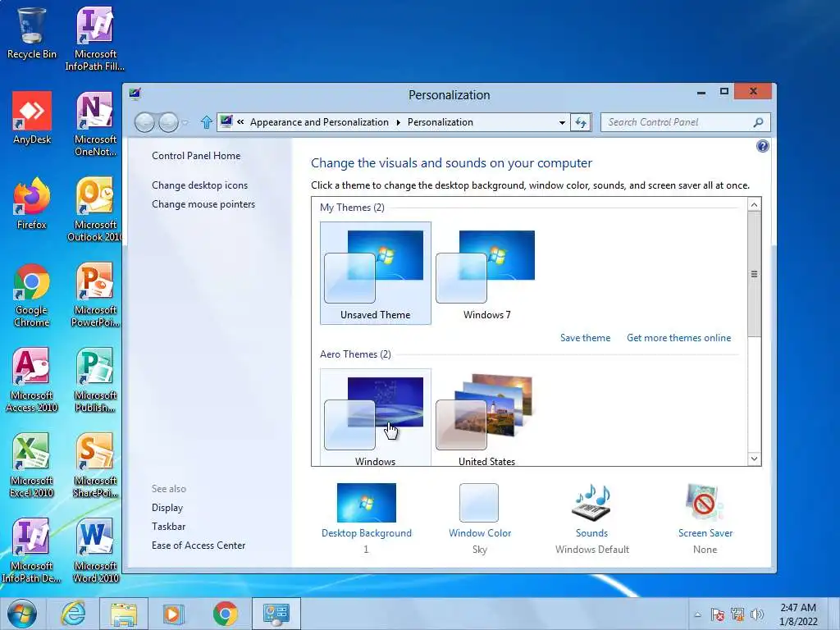Click the Save theme link
This screenshot has height=630, width=840.
pyautogui.click(x=585, y=338)
